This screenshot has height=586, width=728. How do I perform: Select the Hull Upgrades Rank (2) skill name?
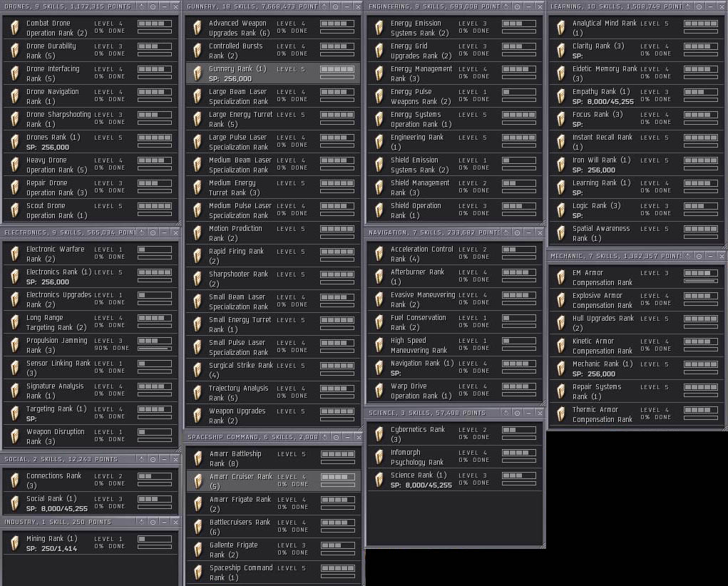click(603, 323)
